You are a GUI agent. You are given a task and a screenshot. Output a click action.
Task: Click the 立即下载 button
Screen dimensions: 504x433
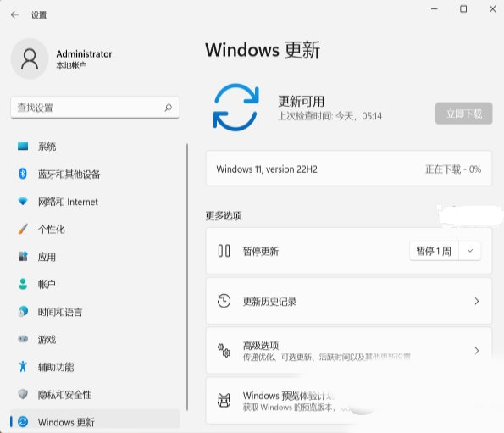pos(464,114)
